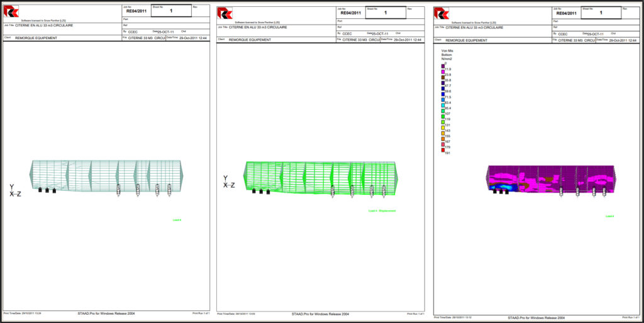
Task: Select the yellow swatch in the stress legend
Action: tap(443, 127)
